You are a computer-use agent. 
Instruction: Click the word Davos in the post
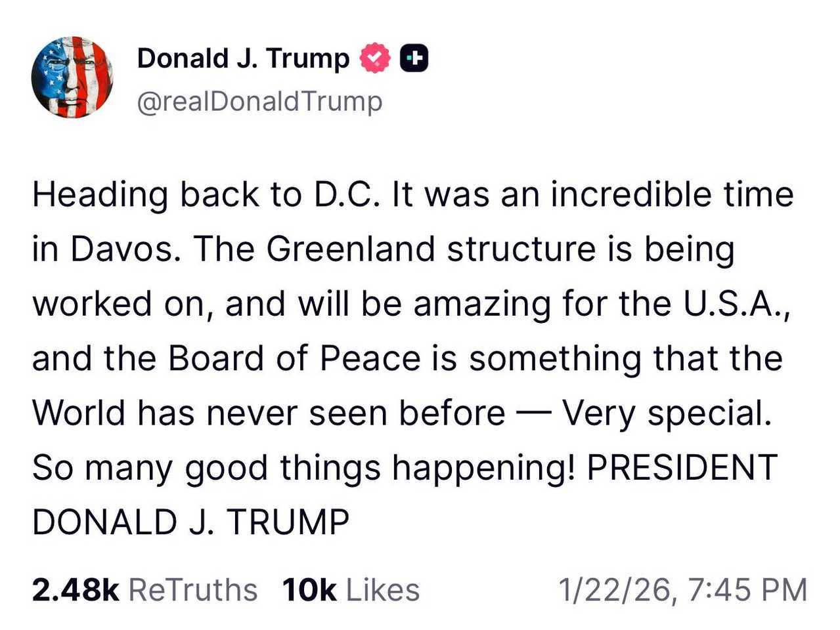[x=125, y=249]
